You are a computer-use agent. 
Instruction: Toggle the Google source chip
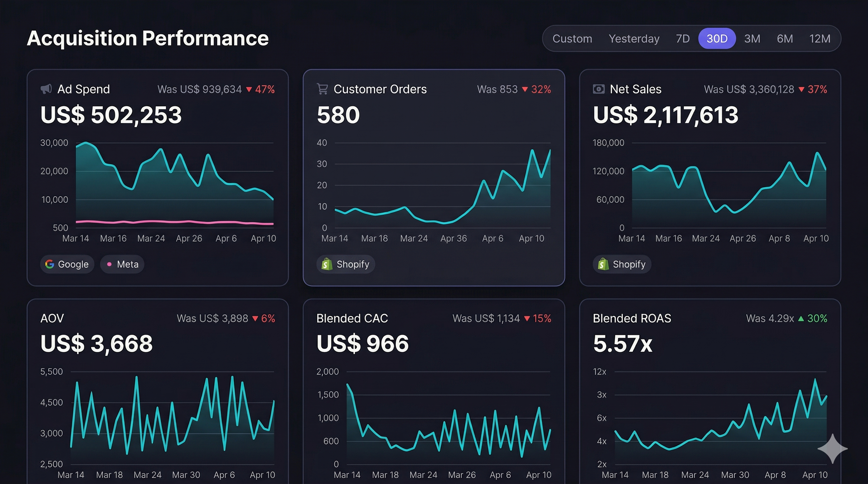67,264
